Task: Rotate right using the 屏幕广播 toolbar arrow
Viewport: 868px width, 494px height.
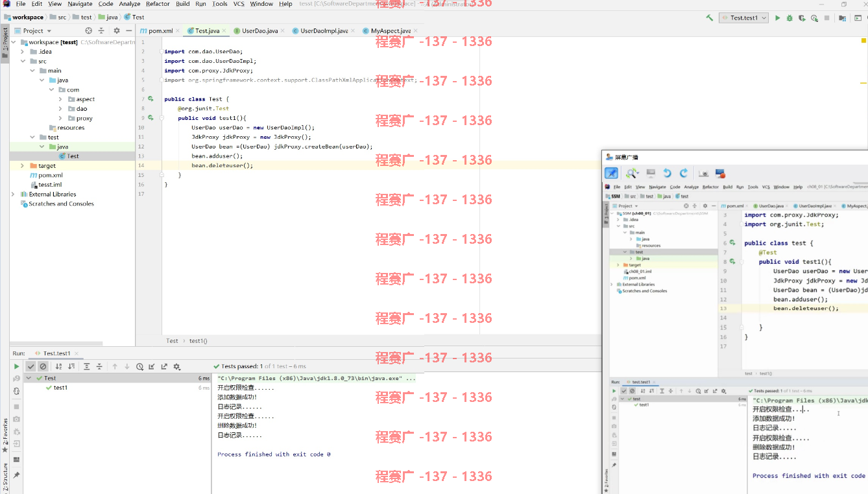Action: click(x=683, y=173)
